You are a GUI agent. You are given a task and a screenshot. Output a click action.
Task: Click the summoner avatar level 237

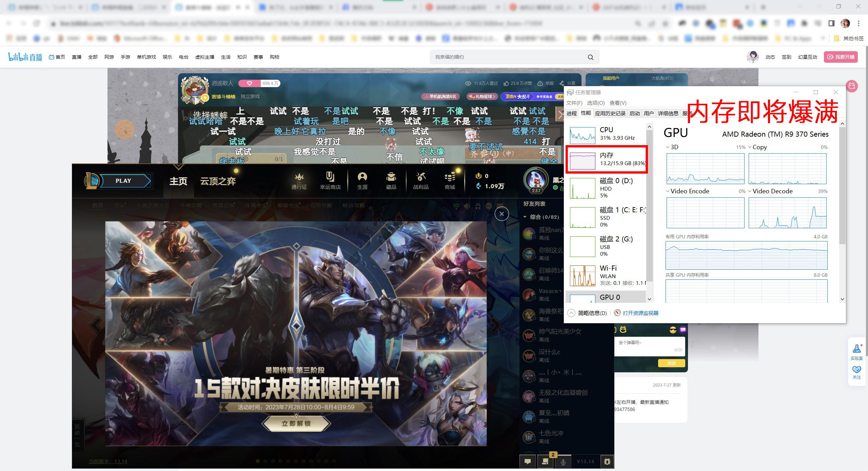pos(536,180)
